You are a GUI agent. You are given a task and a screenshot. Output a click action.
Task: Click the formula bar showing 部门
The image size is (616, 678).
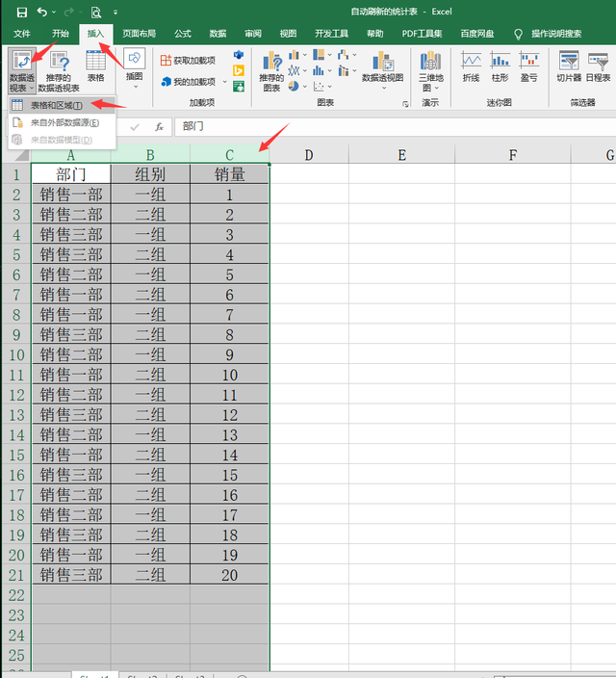pos(395,127)
